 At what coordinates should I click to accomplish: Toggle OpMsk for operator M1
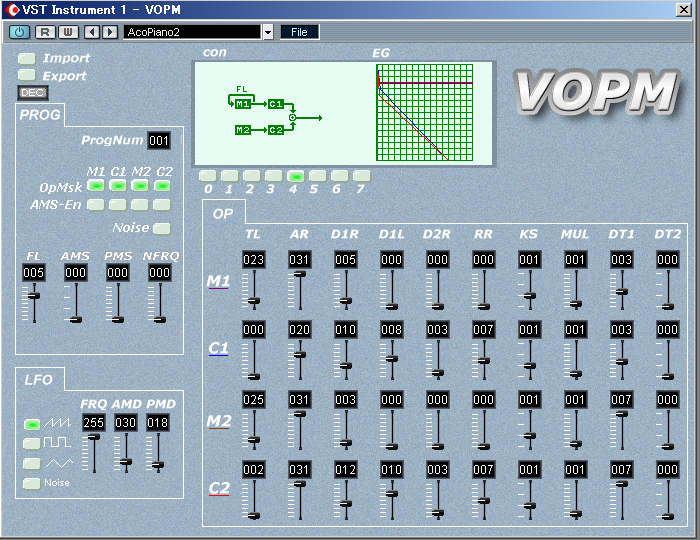tap(96, 186)
